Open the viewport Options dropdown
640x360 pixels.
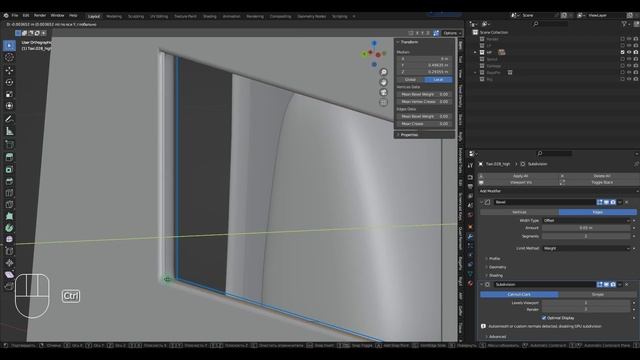click(x=452, y=33)
